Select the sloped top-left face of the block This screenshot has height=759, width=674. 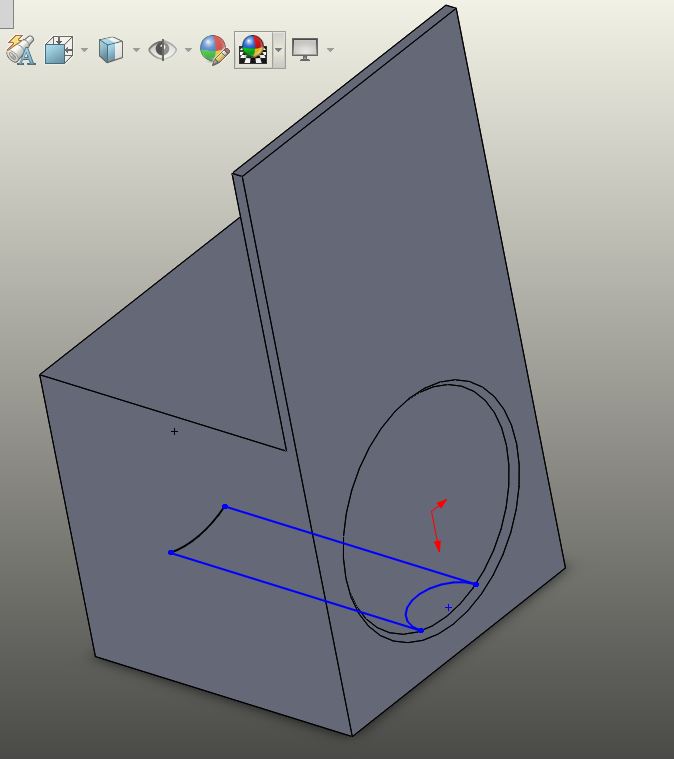[x=160, y=340]
